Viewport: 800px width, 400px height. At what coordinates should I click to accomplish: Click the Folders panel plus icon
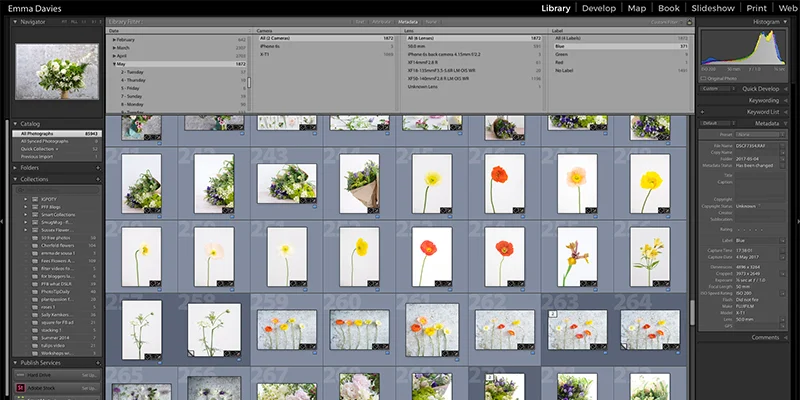point(97,168)
